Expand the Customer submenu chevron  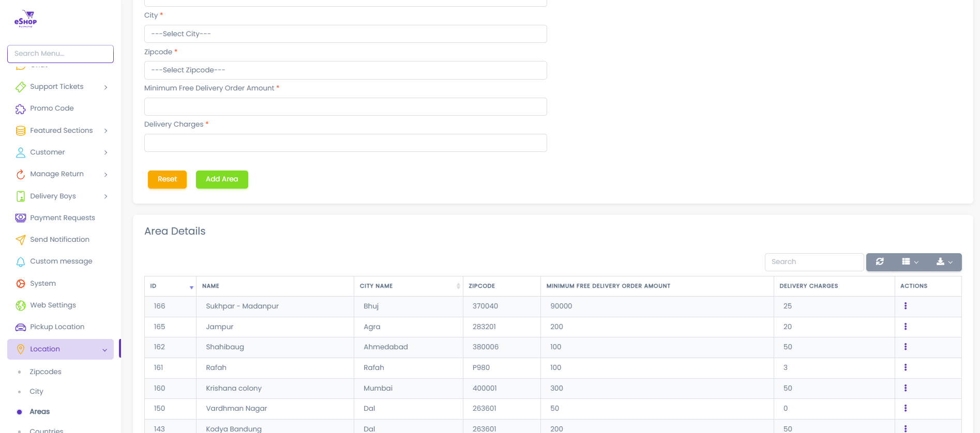105,152
